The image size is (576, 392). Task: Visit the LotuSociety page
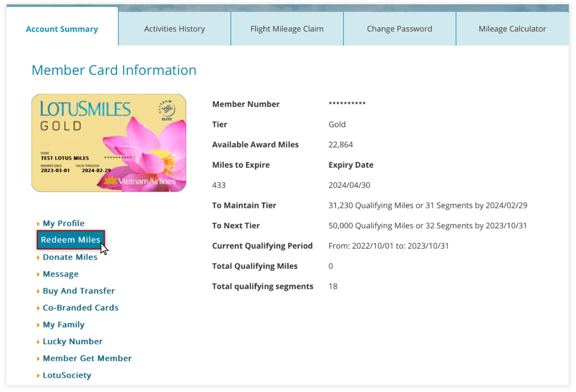66,375
